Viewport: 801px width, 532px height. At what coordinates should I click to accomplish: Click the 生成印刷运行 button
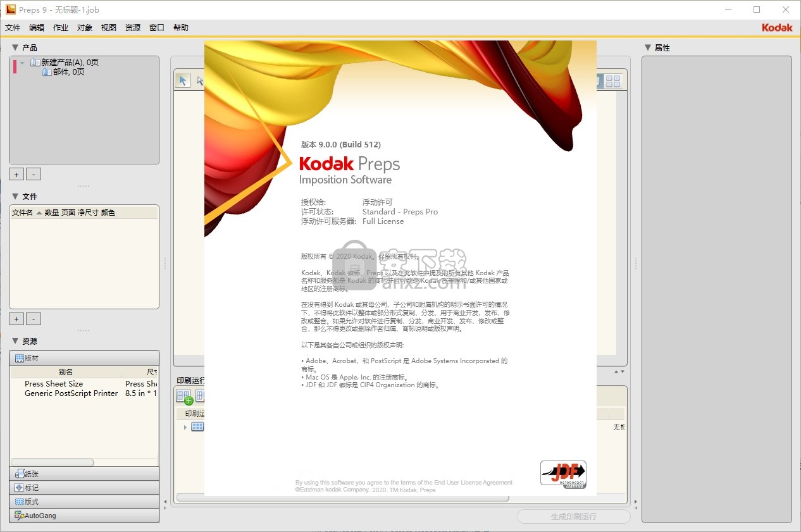point(574,516)
